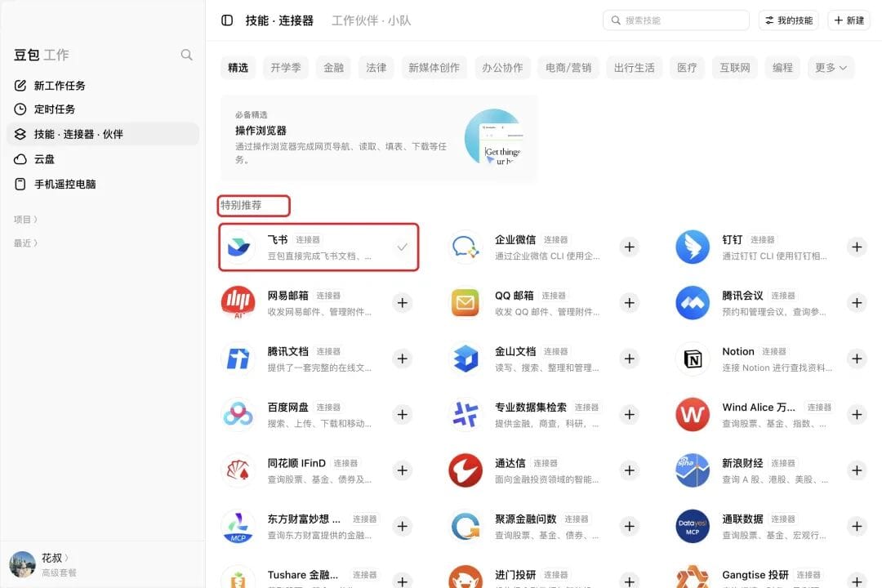Open the 操作浏览器 featured banner

379,138
